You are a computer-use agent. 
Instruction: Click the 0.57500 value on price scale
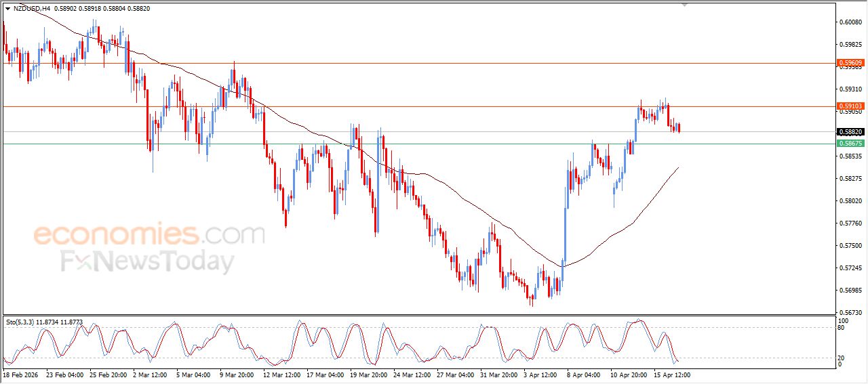coord(850,245)
